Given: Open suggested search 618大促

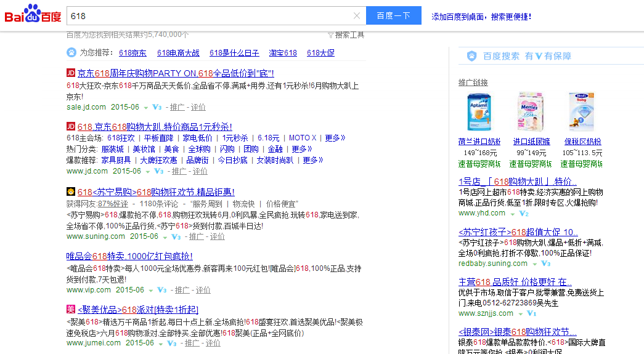Looking at the screenshot, I should (x=321, y=53).
